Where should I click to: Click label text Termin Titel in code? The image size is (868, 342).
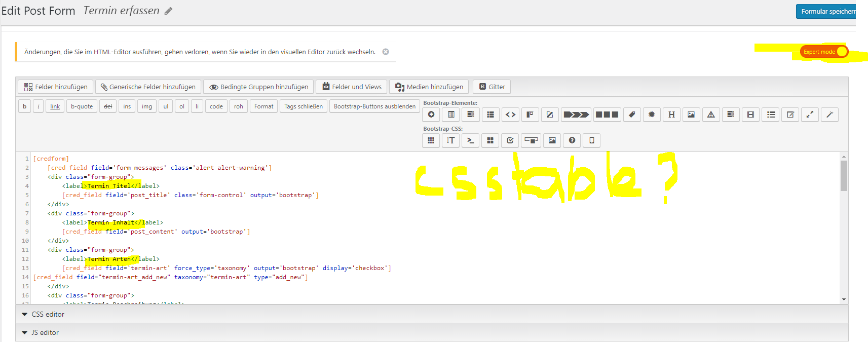(x=109, y=186)
